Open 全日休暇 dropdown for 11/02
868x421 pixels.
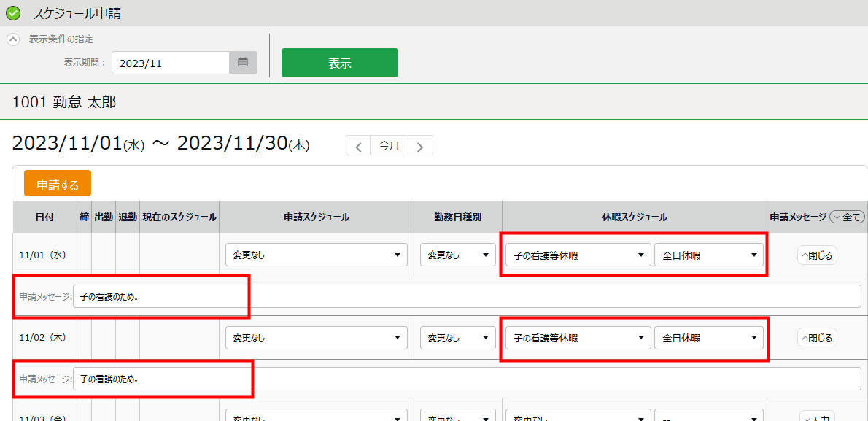point(708,338)
